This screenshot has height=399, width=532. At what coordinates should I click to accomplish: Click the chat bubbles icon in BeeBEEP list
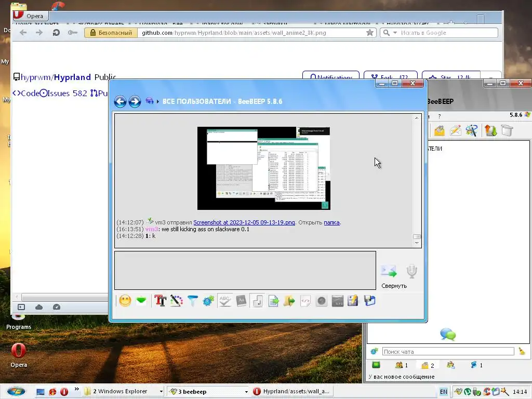coord(448,334)
